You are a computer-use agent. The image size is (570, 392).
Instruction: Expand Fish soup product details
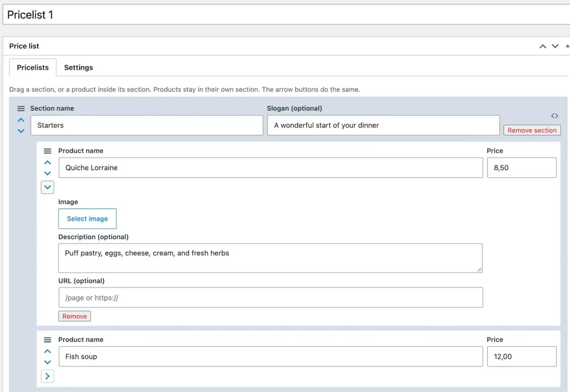(47, 376)
